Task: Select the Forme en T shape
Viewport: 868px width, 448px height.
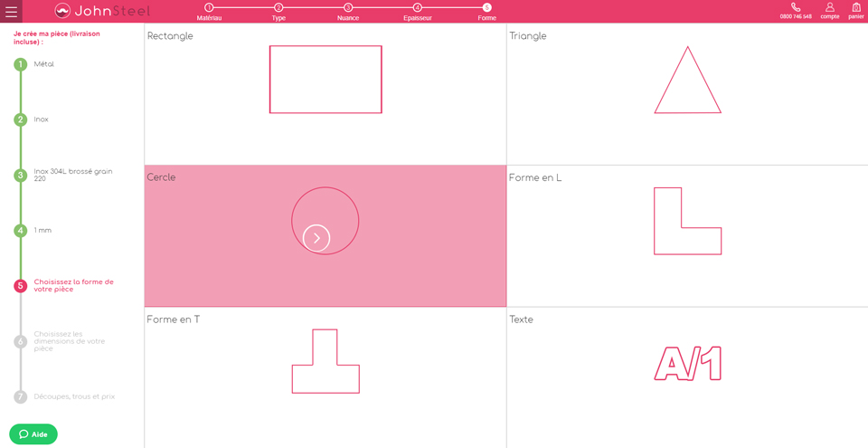Action: click(x=325, y=361)
